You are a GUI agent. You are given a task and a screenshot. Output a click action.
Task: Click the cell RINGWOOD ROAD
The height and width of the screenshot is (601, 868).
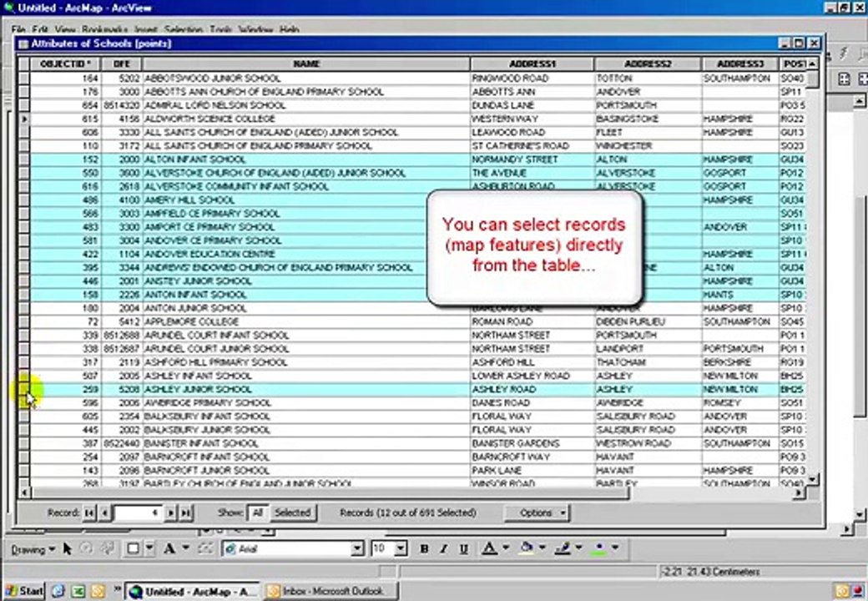click(532, 78)
